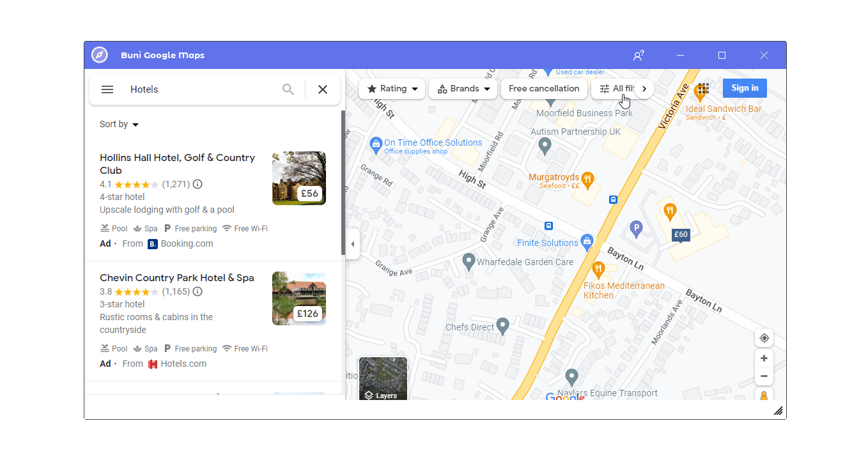Click the bus stop icon on High St
The image size is (868, 462).
[x=548, y=226]
